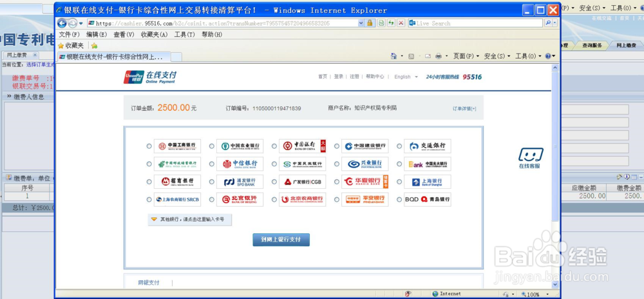This screenshot has width=644, height=299.
Task: Expand 其他银行,请点击这里输入卡号
Action: click(190, 219)
